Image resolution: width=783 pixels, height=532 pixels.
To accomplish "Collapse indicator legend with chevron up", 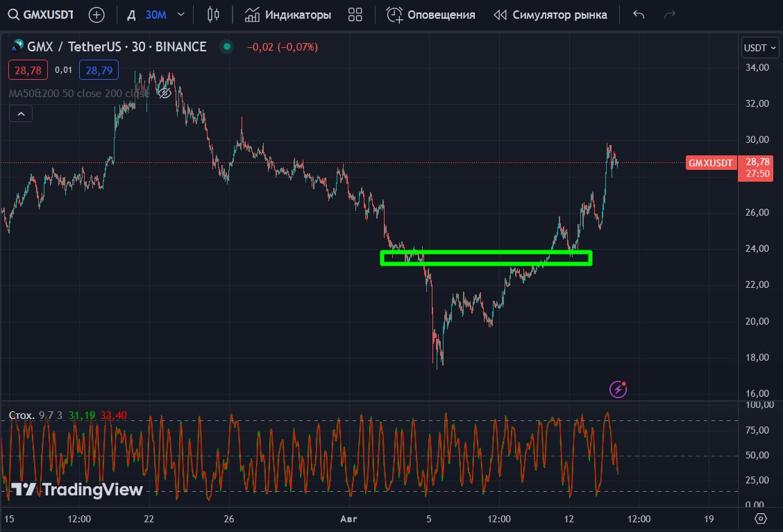I will click(21, 114).
